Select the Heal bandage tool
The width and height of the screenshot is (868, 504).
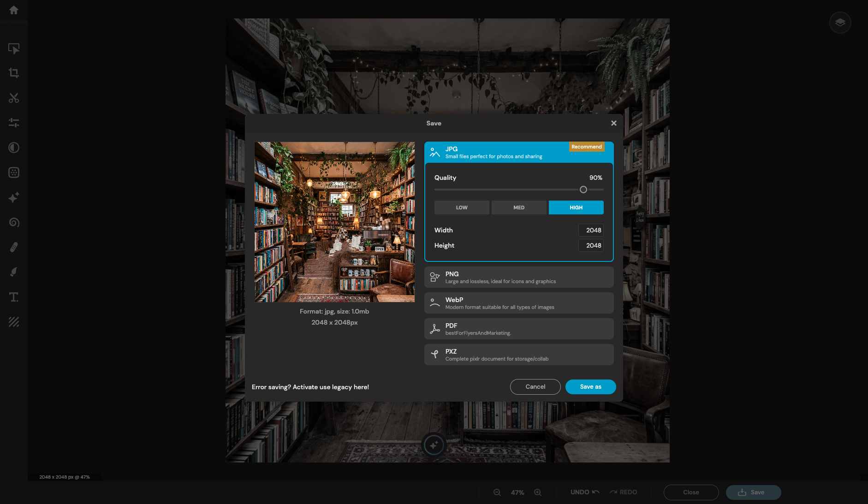tap(14, 247)
